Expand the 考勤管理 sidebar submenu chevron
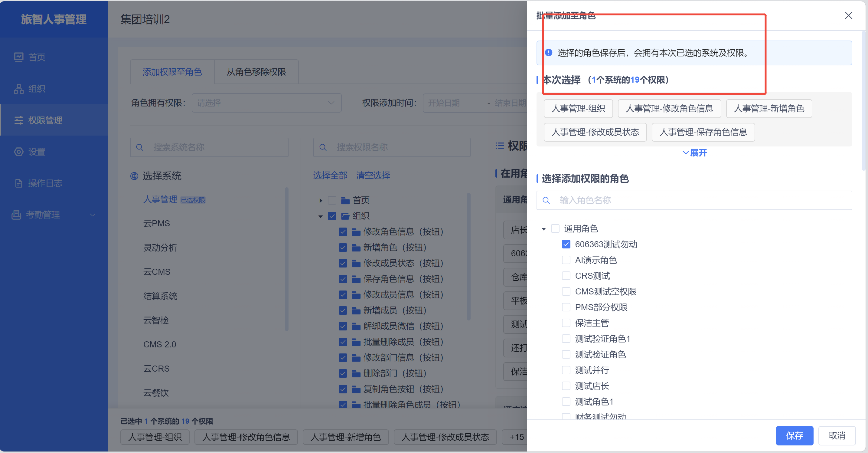Image resolution: width=868 pixels, height=453 pixels. (92, 215)
